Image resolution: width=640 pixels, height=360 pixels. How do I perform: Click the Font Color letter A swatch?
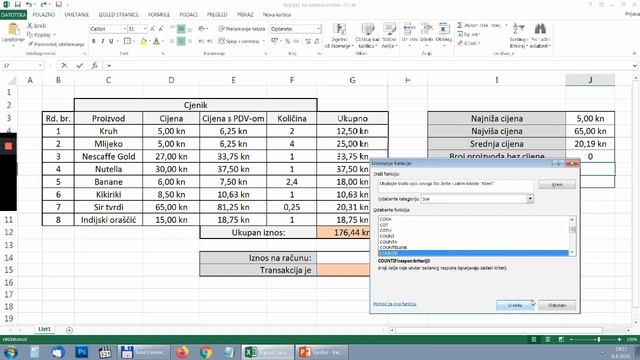[x=156, y=41]
